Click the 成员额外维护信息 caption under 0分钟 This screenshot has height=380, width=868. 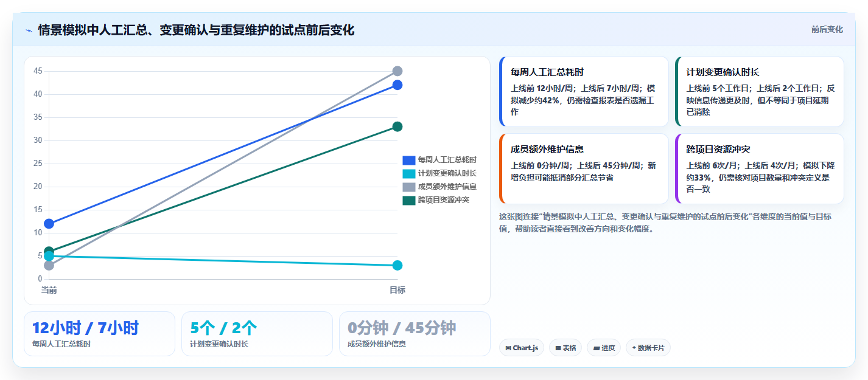pos(377,344)
